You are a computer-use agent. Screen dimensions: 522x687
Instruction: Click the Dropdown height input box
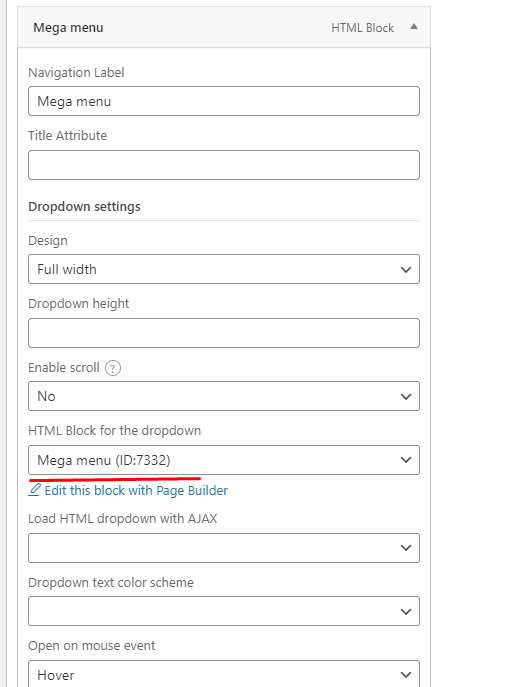pos(224,333)
